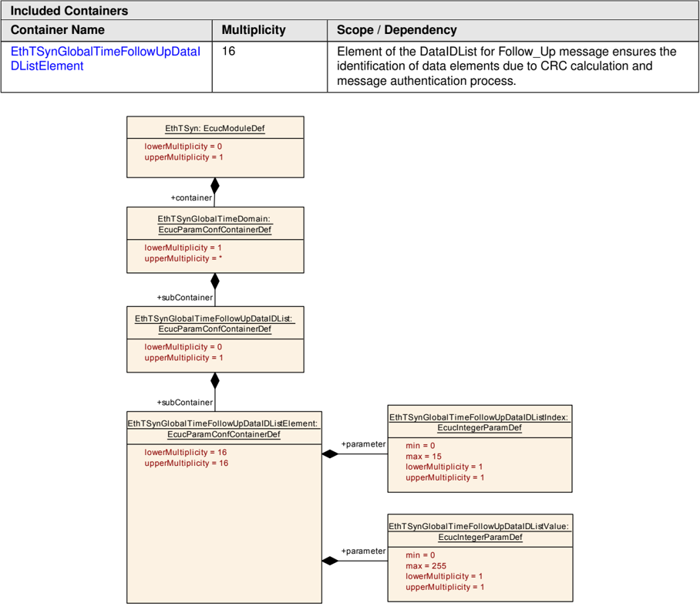Select the "Multiplicity" column header
The width and height of the screenshot is (700, 607).
[254, 30]
